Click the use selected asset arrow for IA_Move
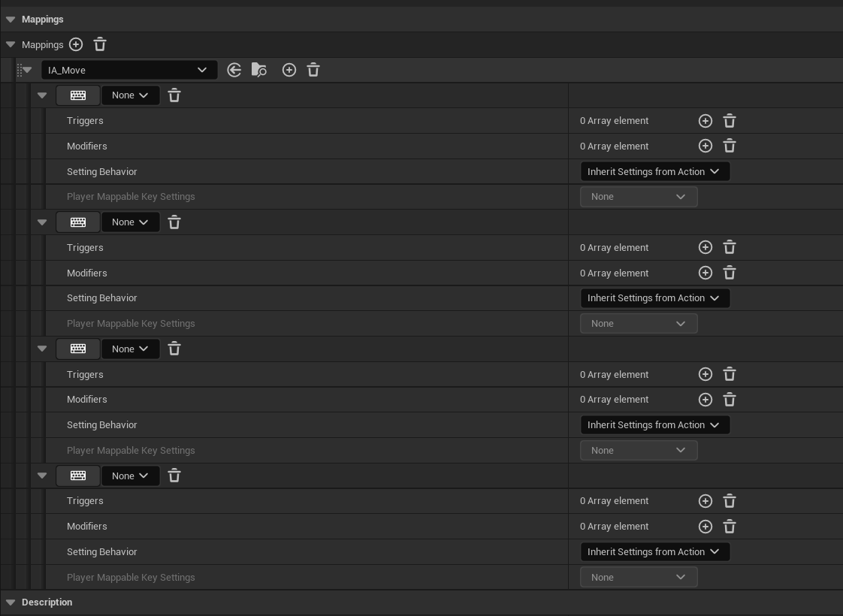The image size is (843, 616). [x=234, y=70]
